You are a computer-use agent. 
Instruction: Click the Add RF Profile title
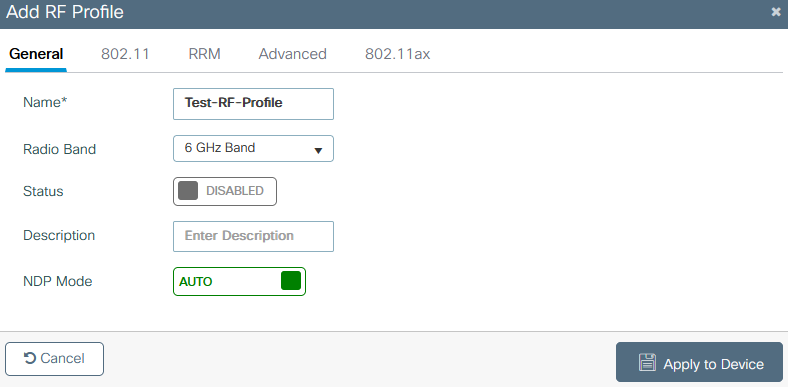coord(64,12)
